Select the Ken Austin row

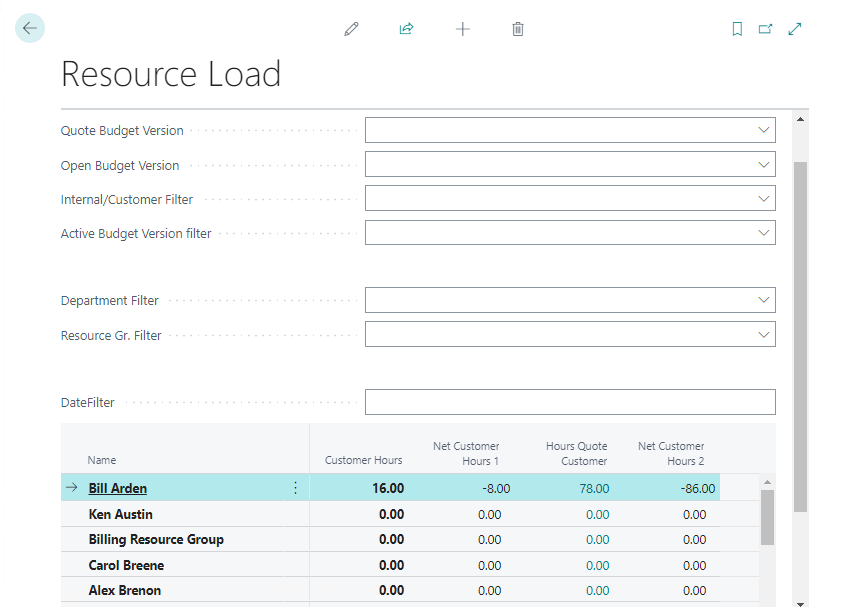tap(120, 514)
